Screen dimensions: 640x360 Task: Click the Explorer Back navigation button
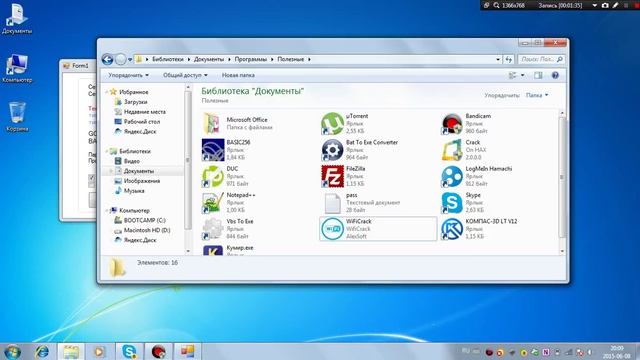107,60
